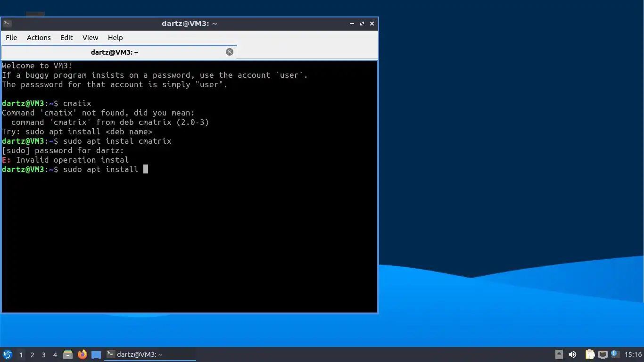Open the Lubuntu application menu

pos(8,354)
